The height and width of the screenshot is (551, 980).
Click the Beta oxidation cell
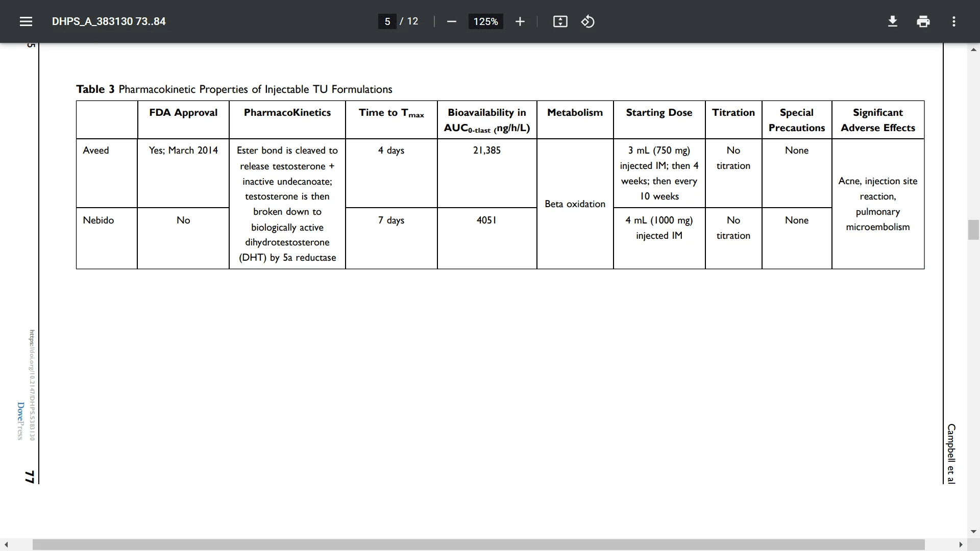point(575,204)
